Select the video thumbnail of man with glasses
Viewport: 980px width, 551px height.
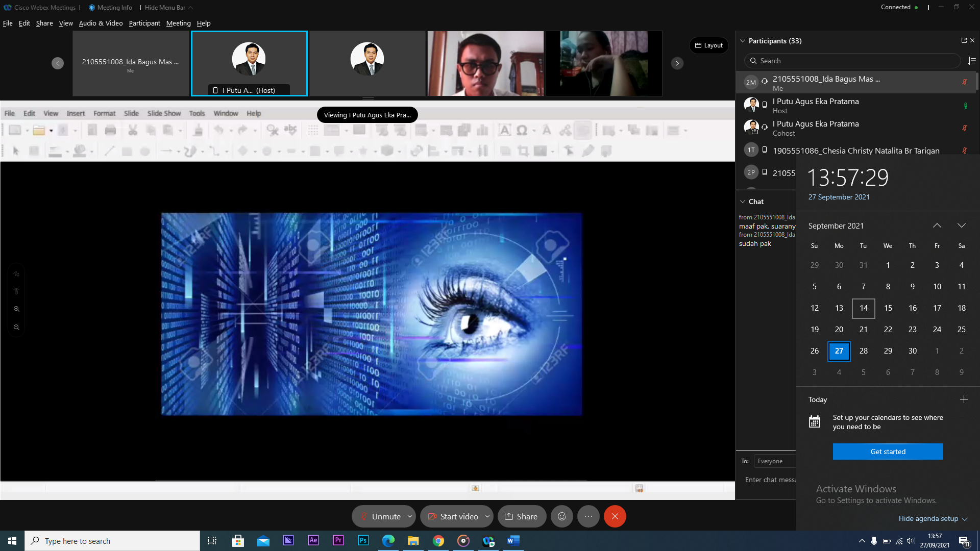point(485,63)
